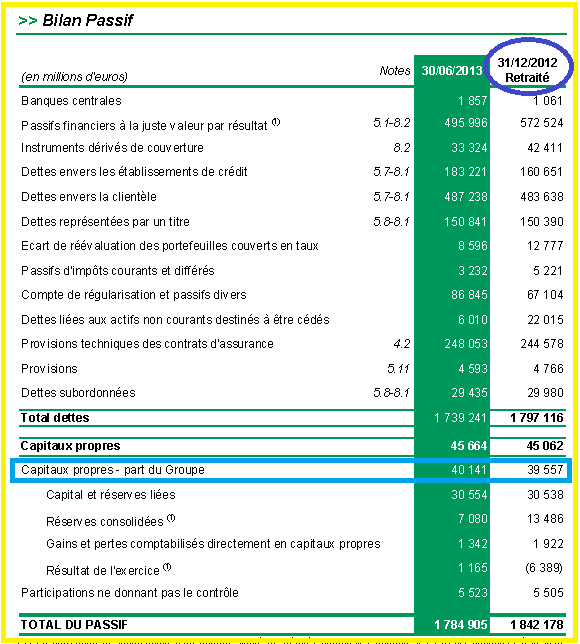The image size is (580, 644).
Task: Click the 12 777 value for Ecart de réévaluation
Action: 545,246
